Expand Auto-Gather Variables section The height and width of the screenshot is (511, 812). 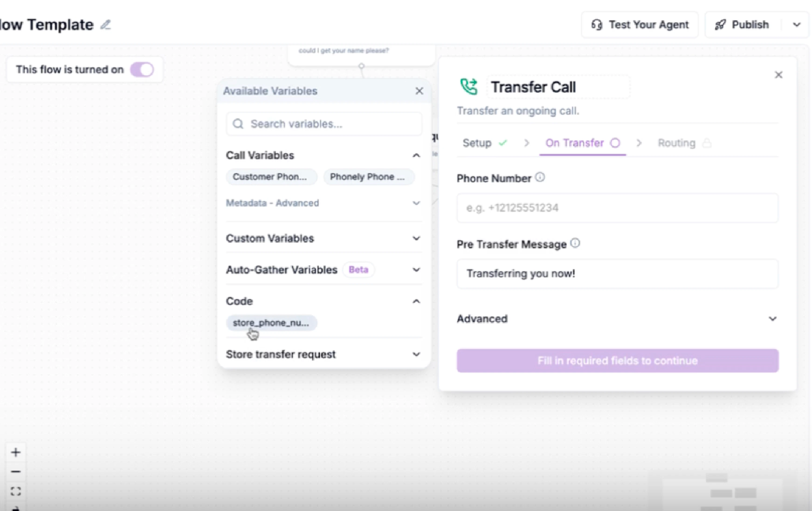[x=323, y=270]
